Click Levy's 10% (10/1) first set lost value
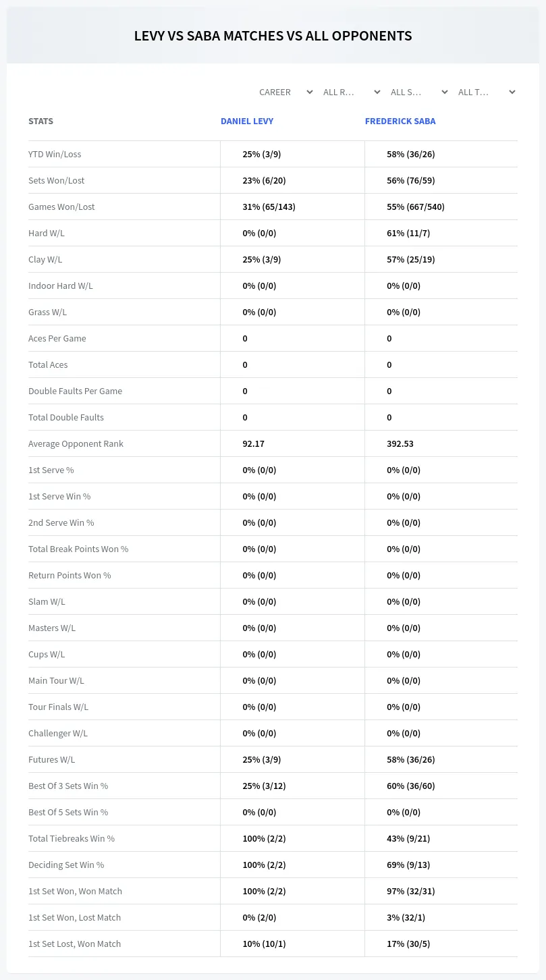 tap(264, 944)
